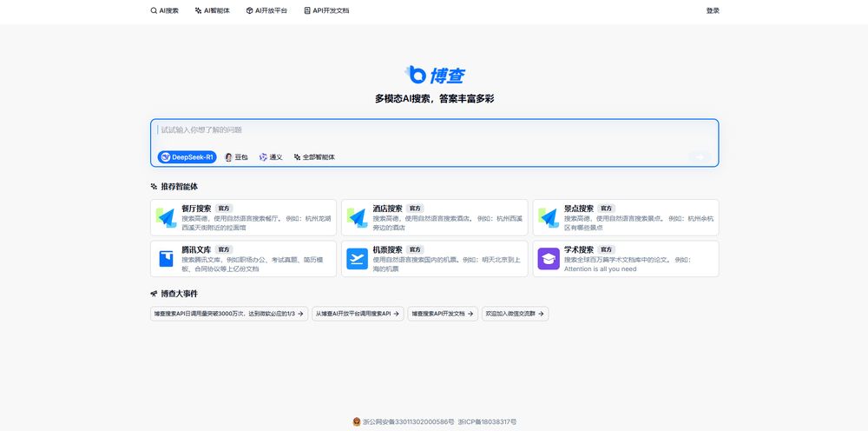Click the 餐厅搜索 paper plane icon
Screen dimensions: 868x431
pos(166,218)
